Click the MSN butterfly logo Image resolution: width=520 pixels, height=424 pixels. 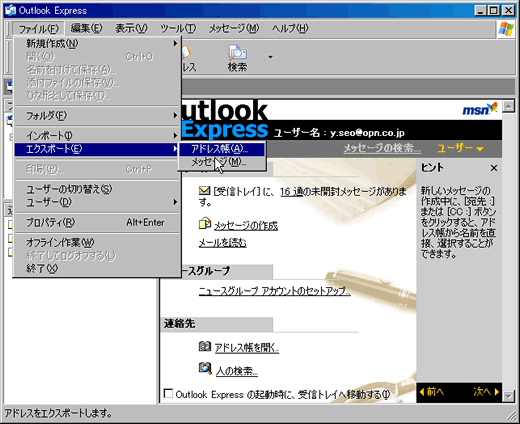pyautogui.click(x=480, y=109)
